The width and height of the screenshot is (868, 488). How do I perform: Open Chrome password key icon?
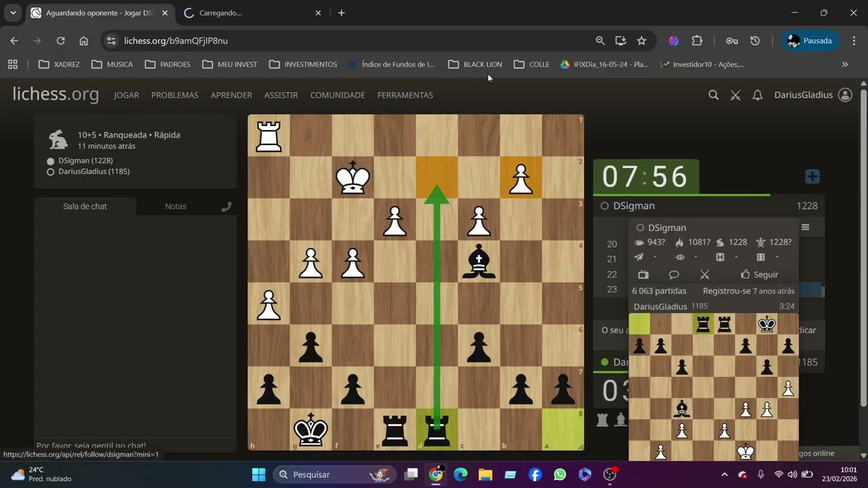point(732,41)
